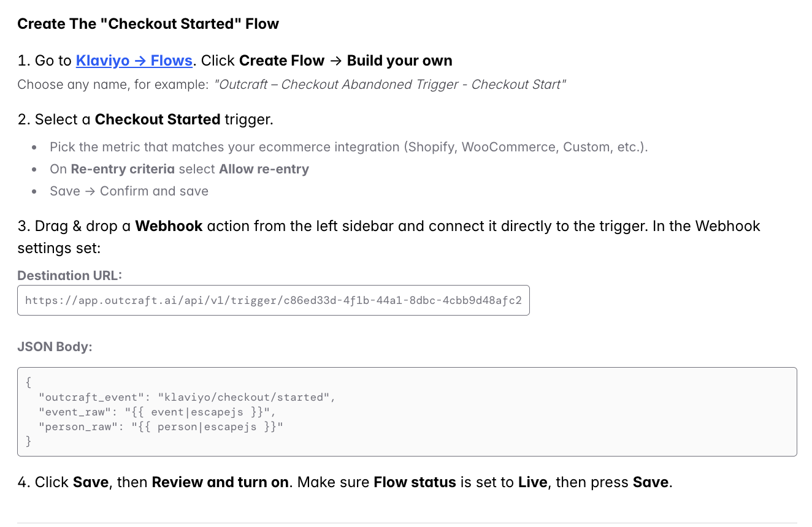Click the bold "Review and turn on" text
The height and width of the screenshot is (527, 812).
pyautogui.click(x=220, y=482)
